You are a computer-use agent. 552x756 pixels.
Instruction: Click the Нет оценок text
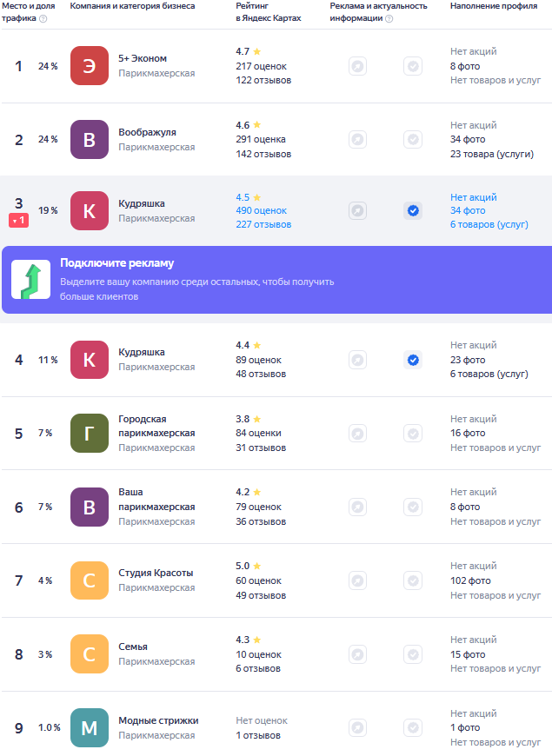pyautogui.click(x=262, y=720)
